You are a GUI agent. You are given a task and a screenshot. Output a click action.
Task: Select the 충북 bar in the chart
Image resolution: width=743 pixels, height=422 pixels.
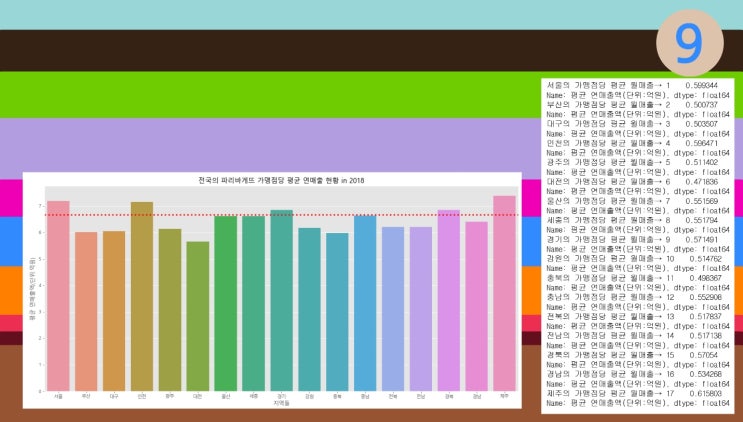pyautogui.click(x=337, y=312)
